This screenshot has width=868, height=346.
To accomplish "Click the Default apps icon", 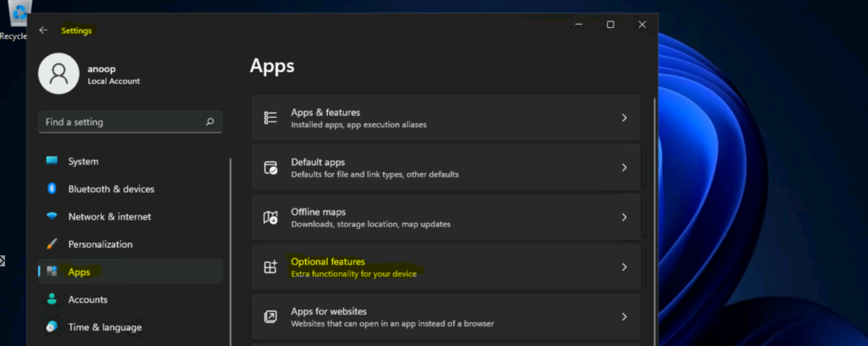I will (270, 167).
